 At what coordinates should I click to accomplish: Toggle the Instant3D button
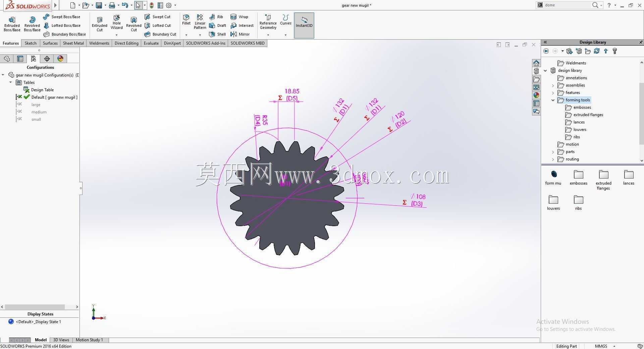pos(304,26)
